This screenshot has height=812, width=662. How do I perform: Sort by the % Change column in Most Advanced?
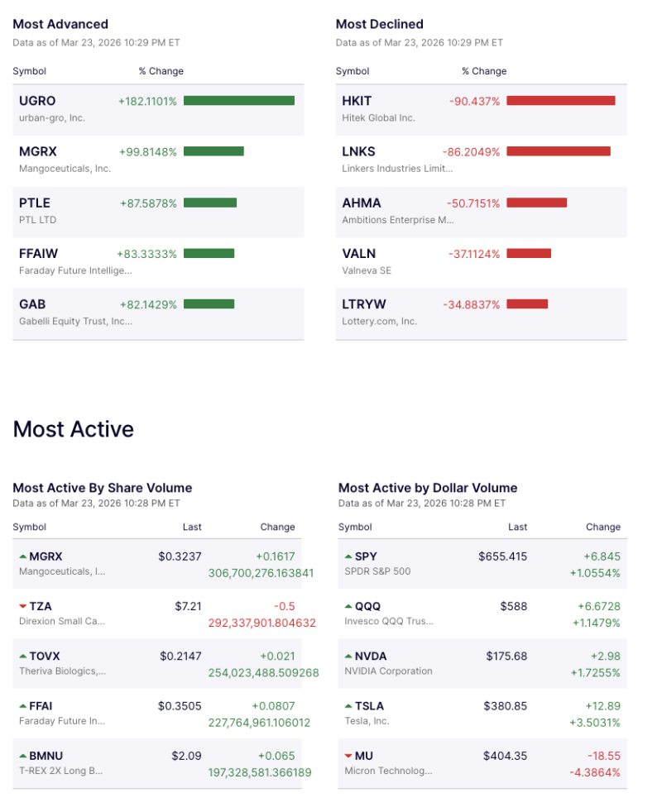[161, 71]
